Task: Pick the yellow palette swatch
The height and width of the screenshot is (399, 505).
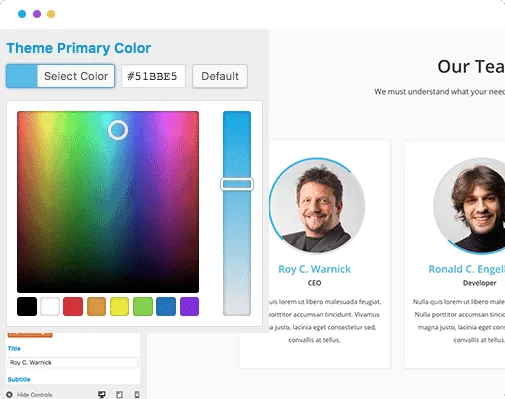Action: click(x=119, y=306)
